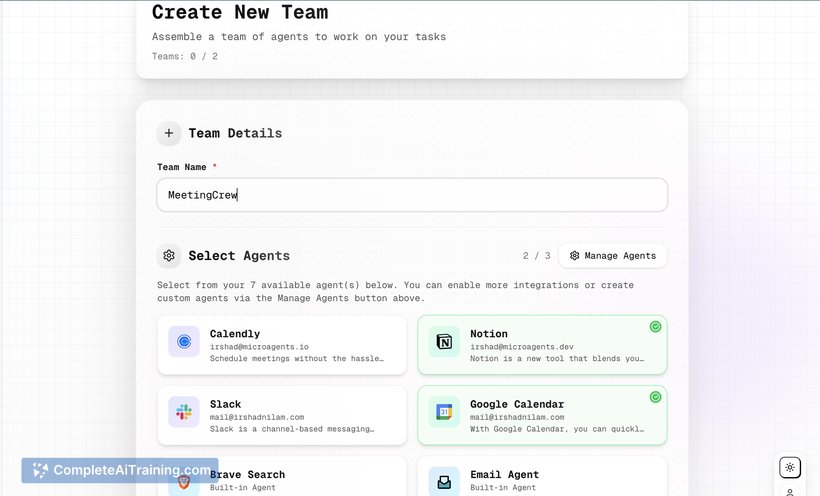Click 'Assemble a team of agents' subtitle
This screenshot has height=496, width=820.
click(299, 37)
